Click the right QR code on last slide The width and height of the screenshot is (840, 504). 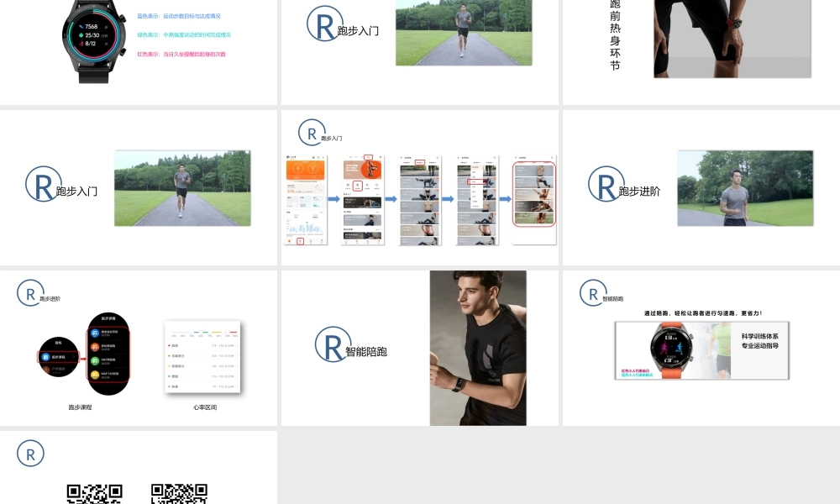click(179, 494)
